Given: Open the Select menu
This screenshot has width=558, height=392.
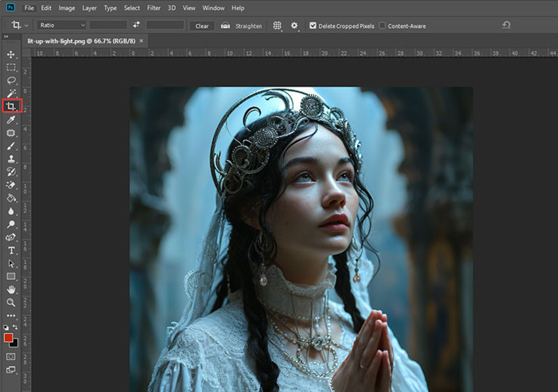Looking at the screenshot, I should tap(132, 8).
